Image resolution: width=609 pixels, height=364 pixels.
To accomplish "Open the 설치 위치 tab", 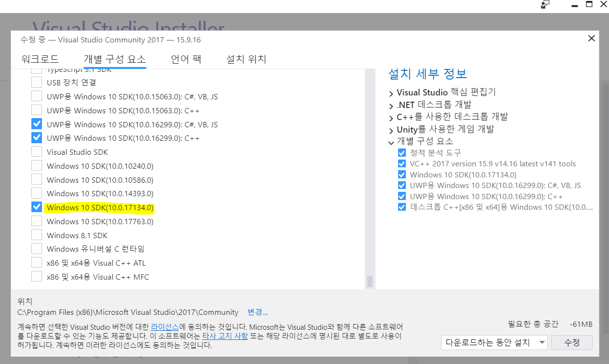I will coord(246,59).
